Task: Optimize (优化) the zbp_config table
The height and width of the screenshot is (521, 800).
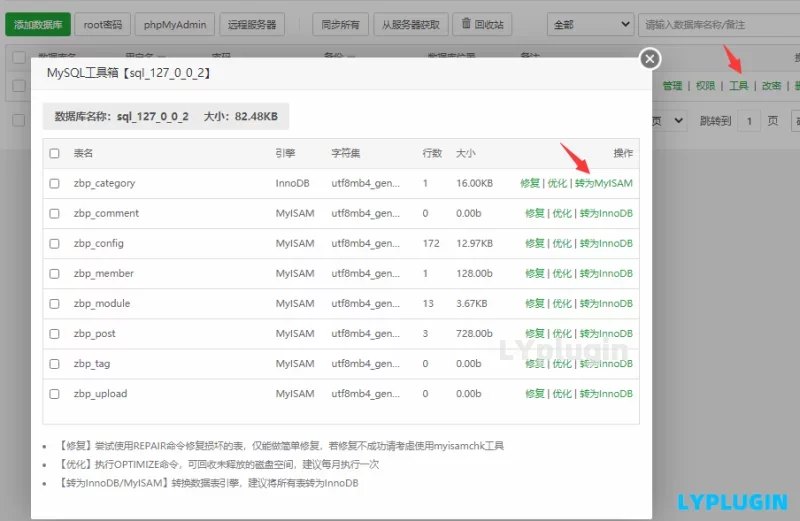Action: tap(562, 243)
